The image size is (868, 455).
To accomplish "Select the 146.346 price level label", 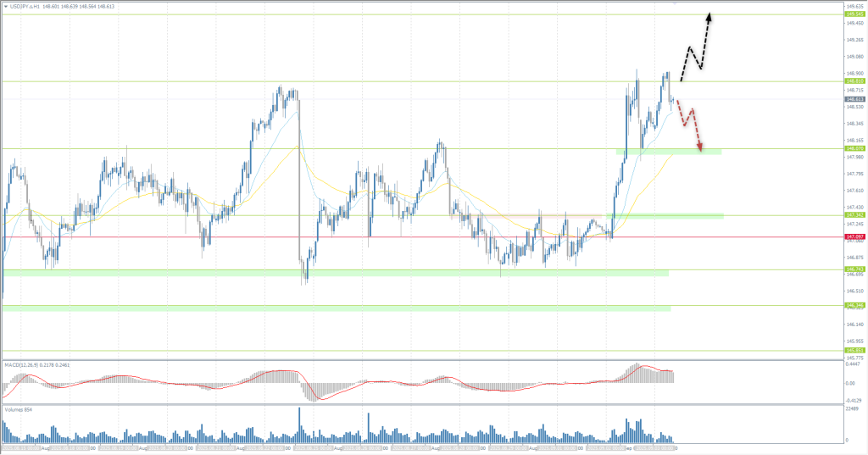I will [854, 305].
